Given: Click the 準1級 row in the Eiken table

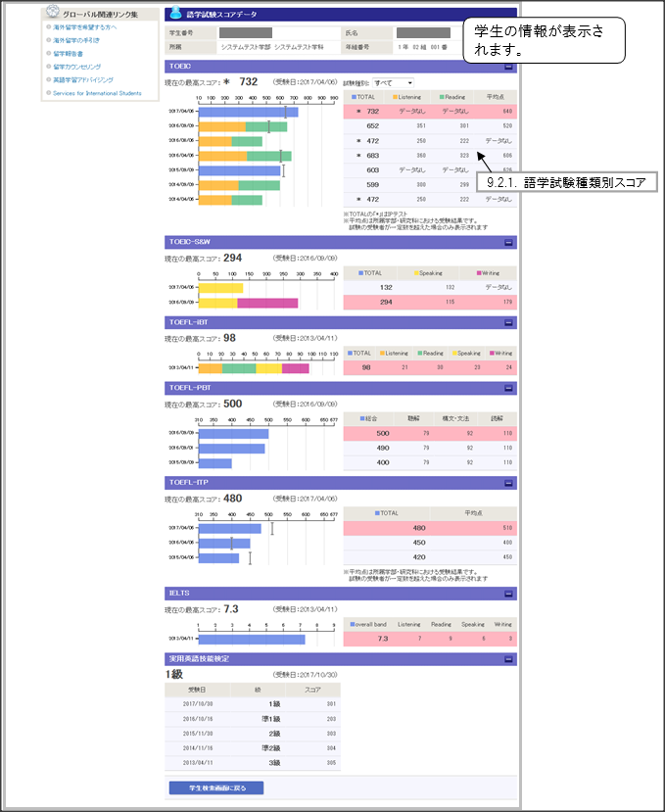Looking at the screenshot, I should coord(253,719).
